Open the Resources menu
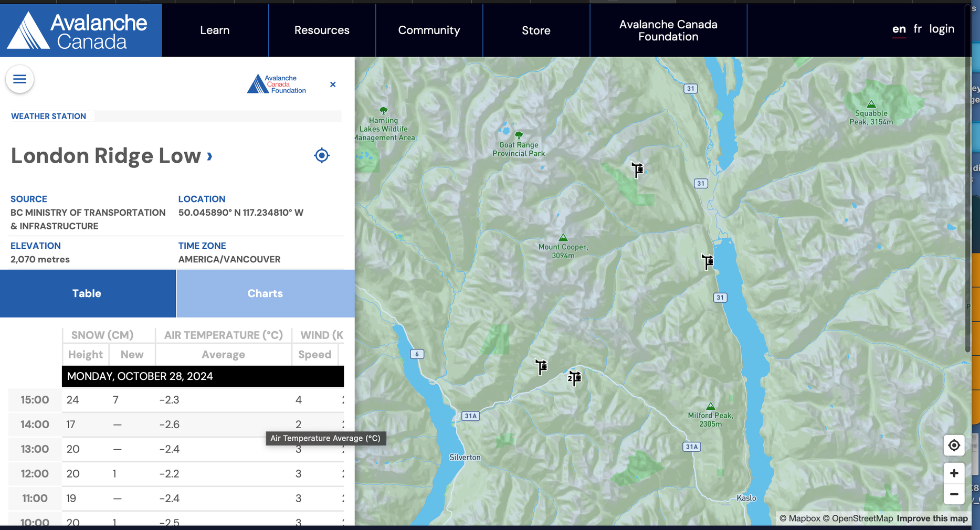The image size is (980, 530). pyautogui.click(x=322, y=30)
